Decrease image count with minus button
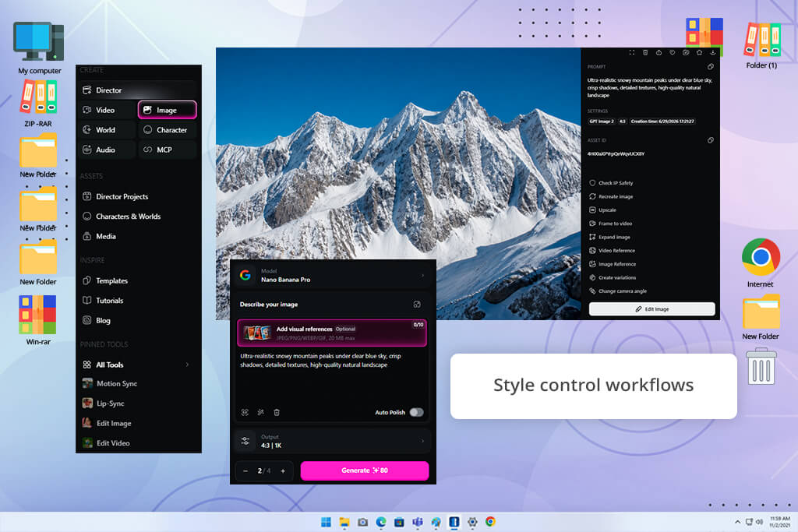The width and height of the screenshot is (798, 532). (245, 471)
